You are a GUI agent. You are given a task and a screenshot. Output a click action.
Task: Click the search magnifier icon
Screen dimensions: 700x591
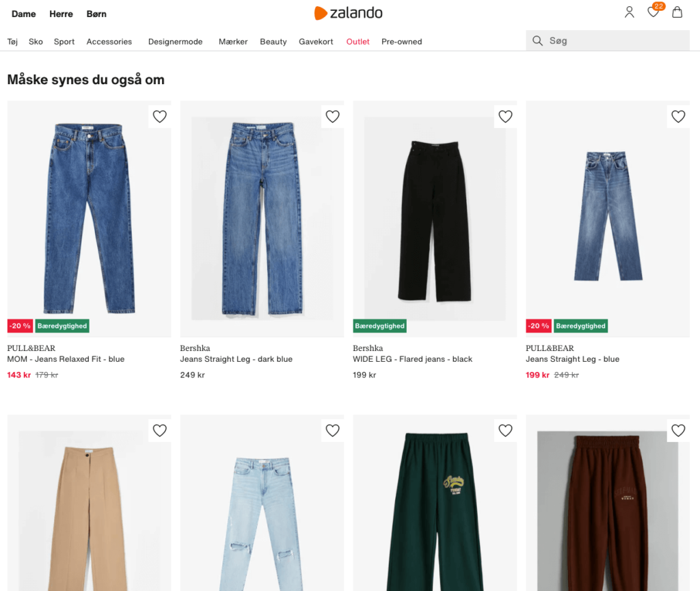537,40
